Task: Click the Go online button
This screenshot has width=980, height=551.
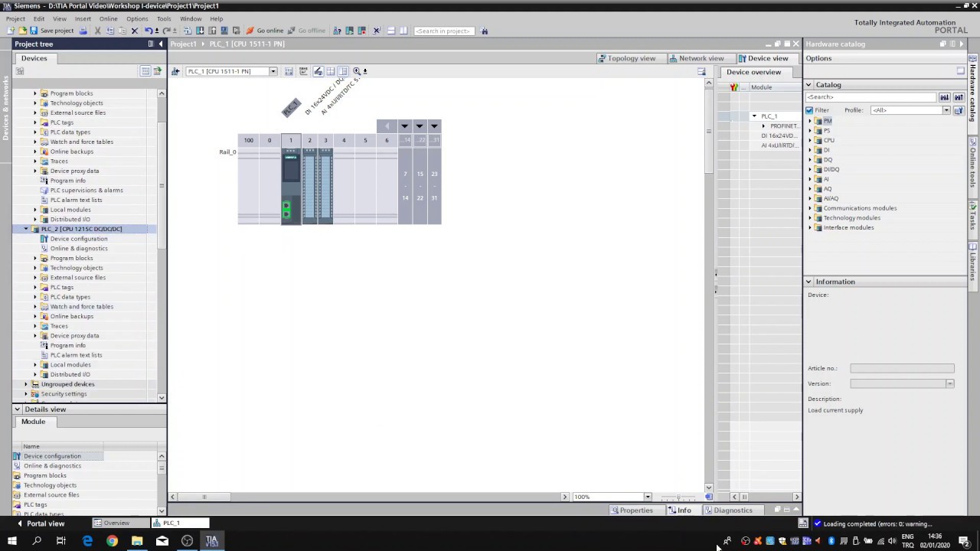Action: pyautogui.click(x=265, y=31)
